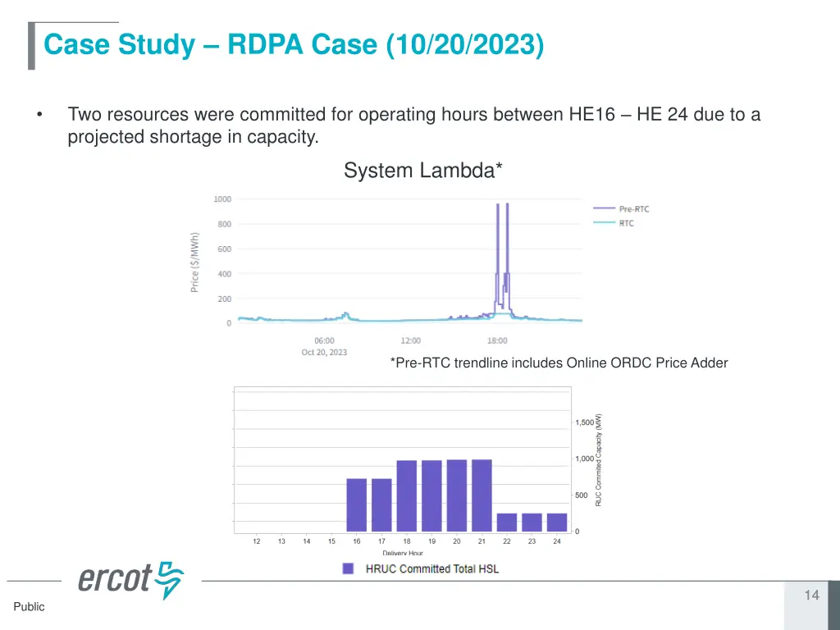Click the bar for delivery hour 21
The height and width of the screenshot is (630, 840).
pos(482,495)
